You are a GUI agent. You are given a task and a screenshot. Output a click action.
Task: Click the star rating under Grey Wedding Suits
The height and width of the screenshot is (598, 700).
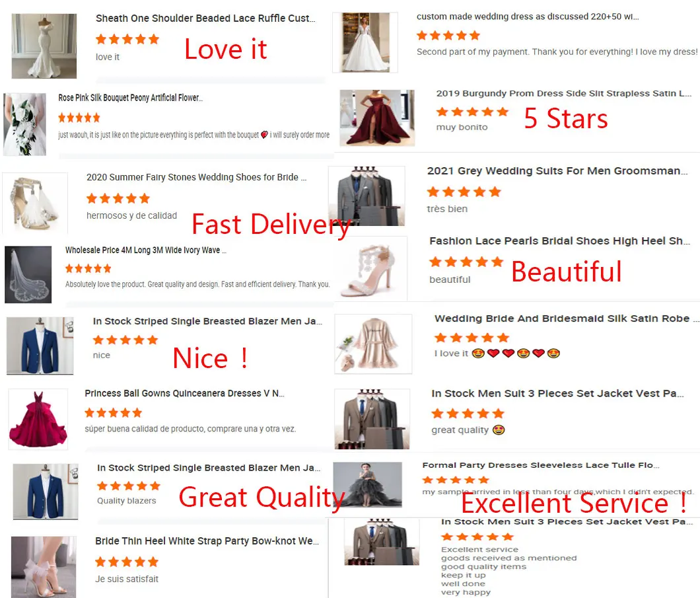tap(464, 192)
